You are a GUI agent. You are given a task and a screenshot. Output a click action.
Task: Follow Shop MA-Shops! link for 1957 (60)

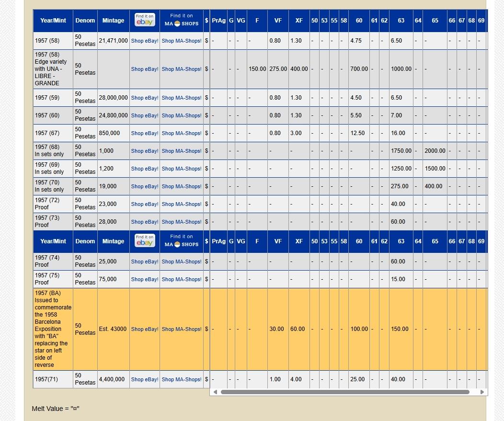[182, 115]
